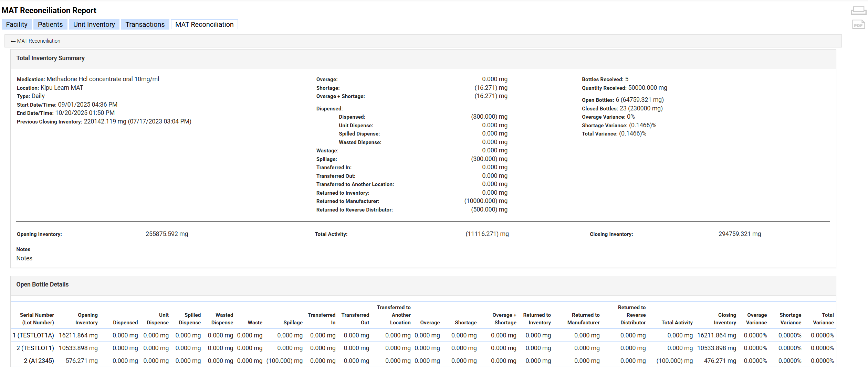The image size is (868, 367).
Task: Click the Total Activity column header
Action: click(677, 322)
